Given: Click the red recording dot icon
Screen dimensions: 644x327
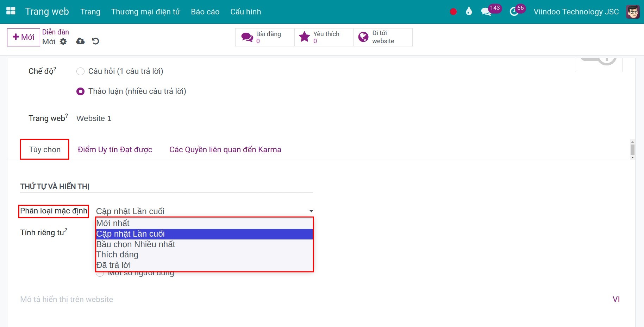Looking at the screenshot, I should click(x=453, y=12).
